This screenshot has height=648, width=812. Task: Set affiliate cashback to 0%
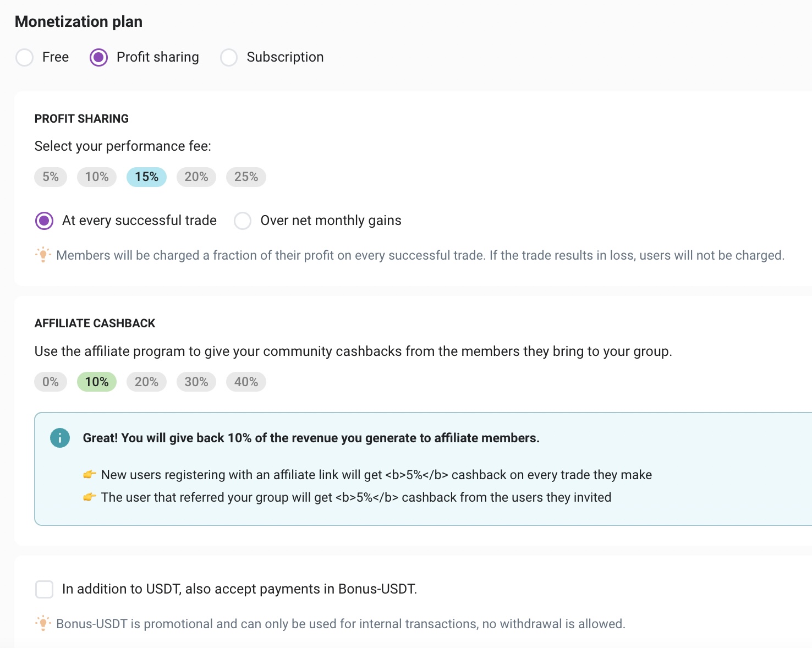[51, 382]
